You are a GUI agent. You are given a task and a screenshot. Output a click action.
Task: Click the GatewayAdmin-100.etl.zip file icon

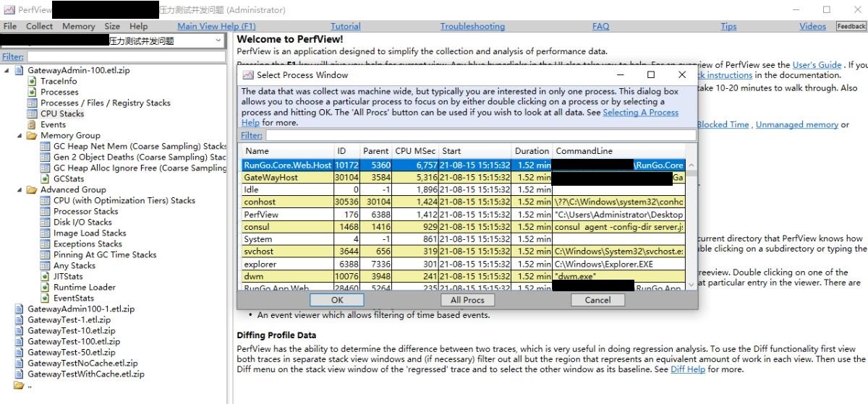(20, 70)
